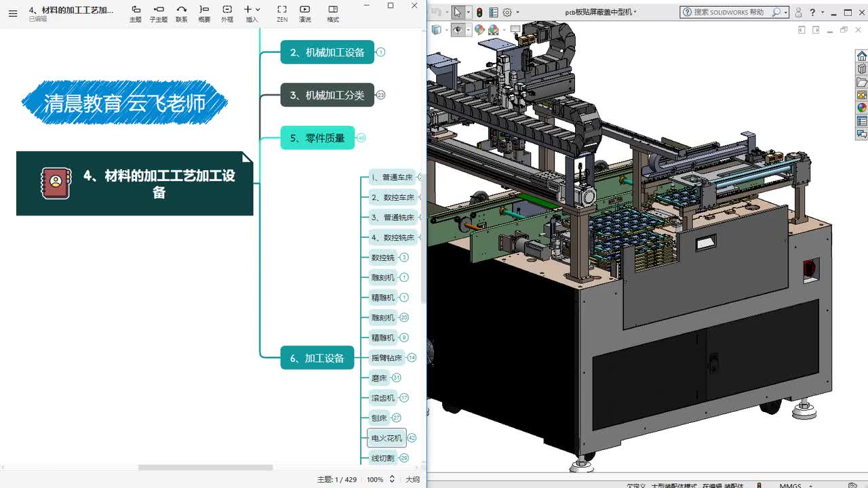The image size is (868, 488).
Task: Select the 刨床 subtopic
Action: pyautogui.click(x=379, y=418)
